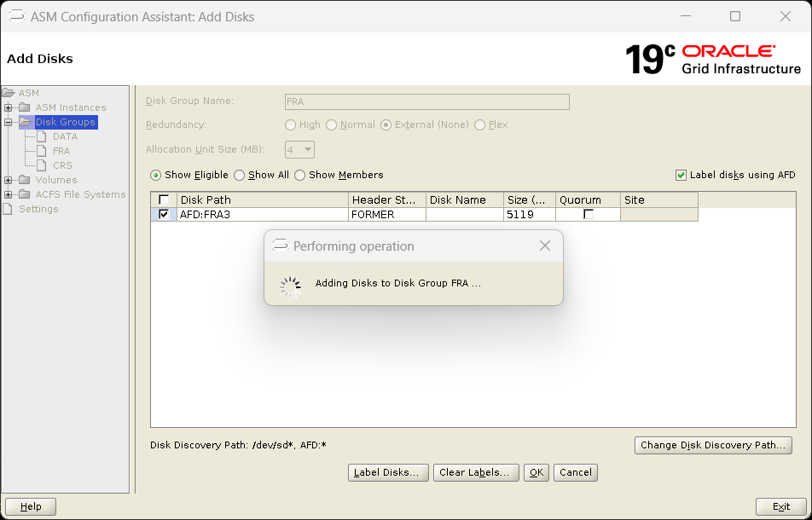
Task: Select the Show Members radio button
Action: 300,176
